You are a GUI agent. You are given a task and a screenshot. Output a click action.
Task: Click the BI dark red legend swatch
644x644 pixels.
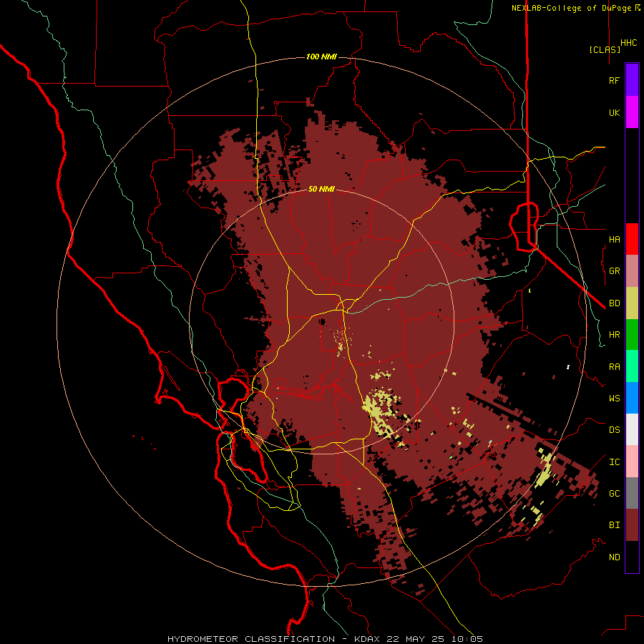coord(632,525)
